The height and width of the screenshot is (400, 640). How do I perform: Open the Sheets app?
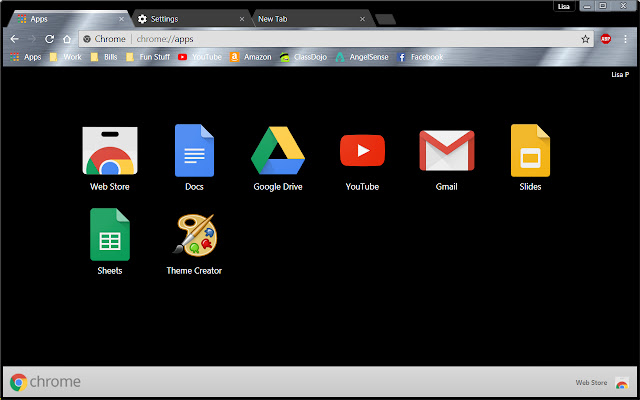(x=110, y=242)
